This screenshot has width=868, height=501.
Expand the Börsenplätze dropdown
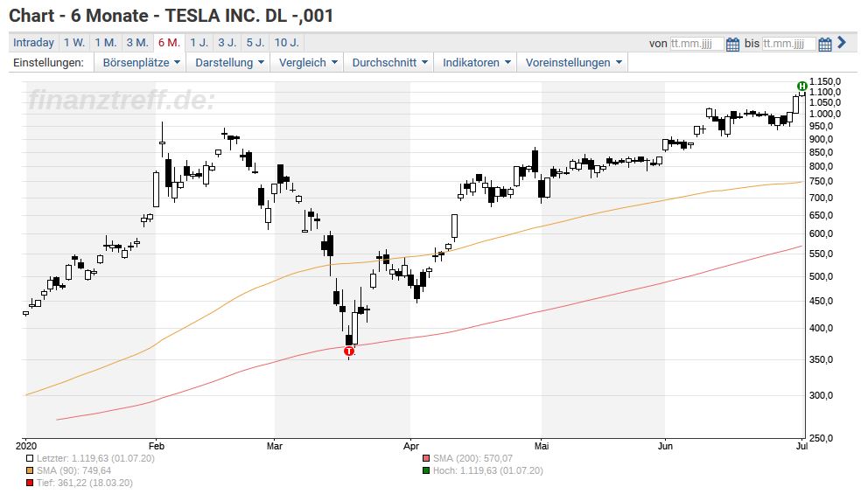click(x=141, y=62)
